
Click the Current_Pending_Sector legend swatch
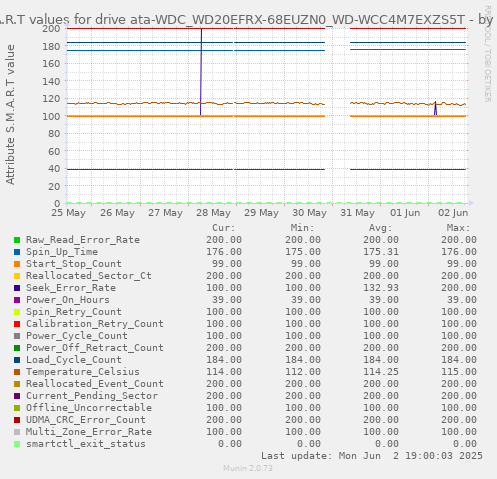tap(17, 396)
